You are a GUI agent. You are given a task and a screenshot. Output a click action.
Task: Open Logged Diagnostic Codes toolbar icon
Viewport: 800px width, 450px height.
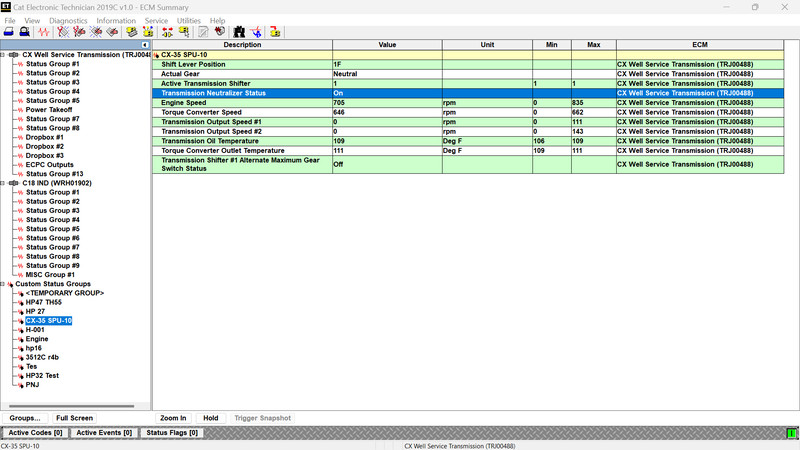tap(79, 32)
